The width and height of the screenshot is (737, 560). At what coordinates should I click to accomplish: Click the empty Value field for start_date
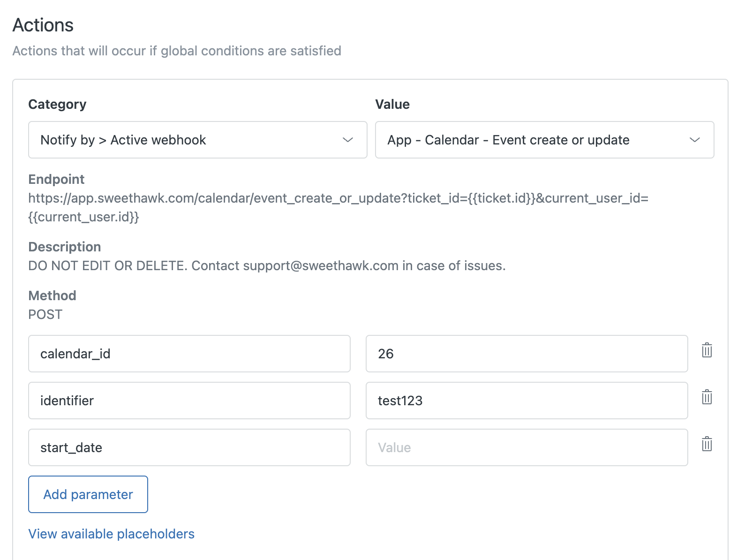526,447
